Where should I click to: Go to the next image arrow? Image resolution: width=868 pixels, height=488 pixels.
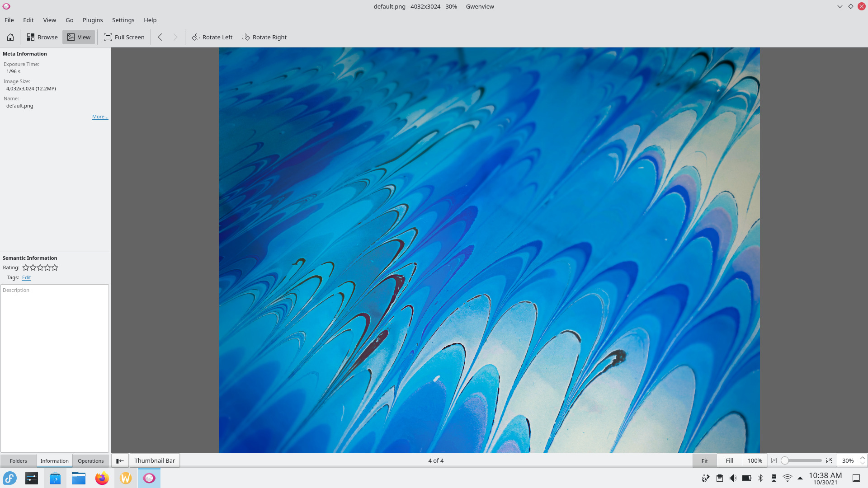point(175,37)
